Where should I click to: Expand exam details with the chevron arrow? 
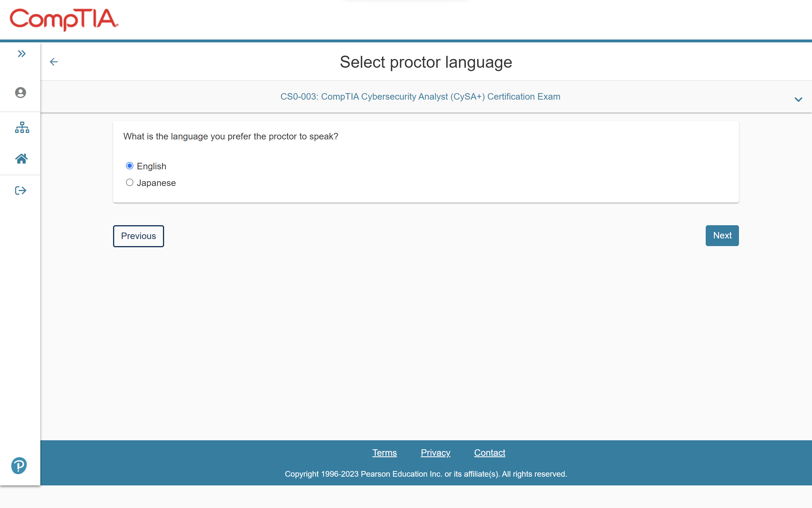[x=798, y=99]
